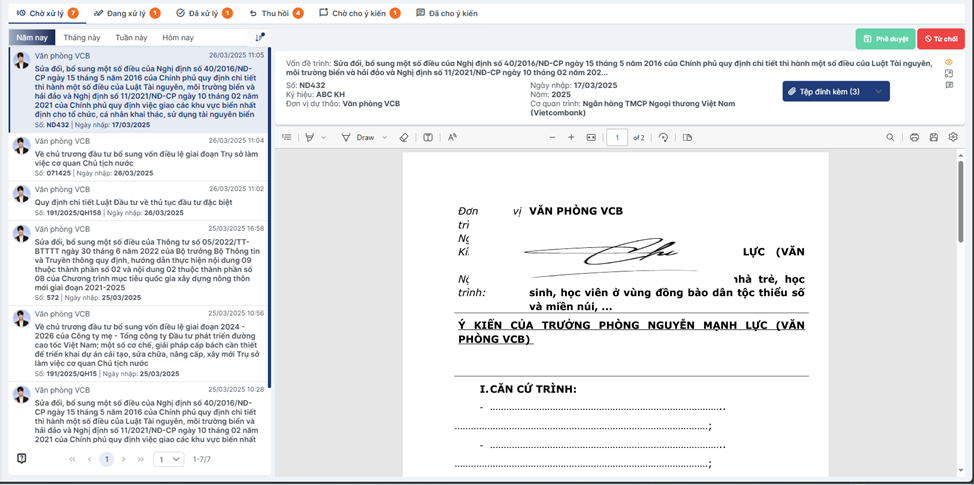Zoom out the PDF with minus icon
The width and height of the screenshot is (974, 485).
tap(552, 137)
